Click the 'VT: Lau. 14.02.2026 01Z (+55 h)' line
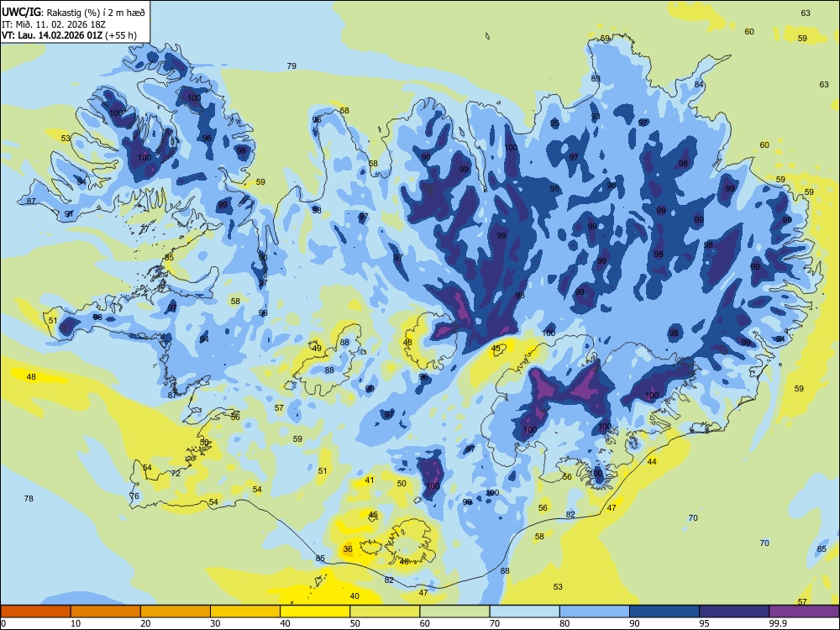The image size is (840, 630). pos(69,35)
